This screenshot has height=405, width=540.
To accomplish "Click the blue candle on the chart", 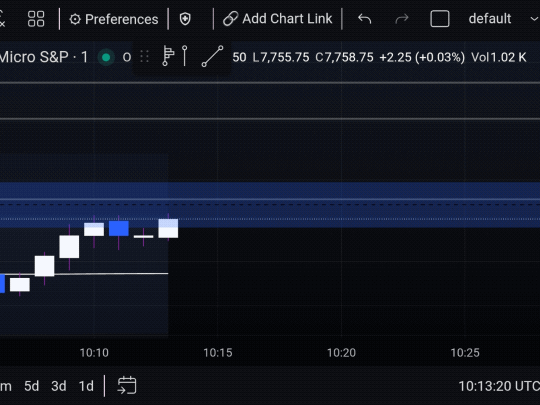I will click(x=119, y=229).
